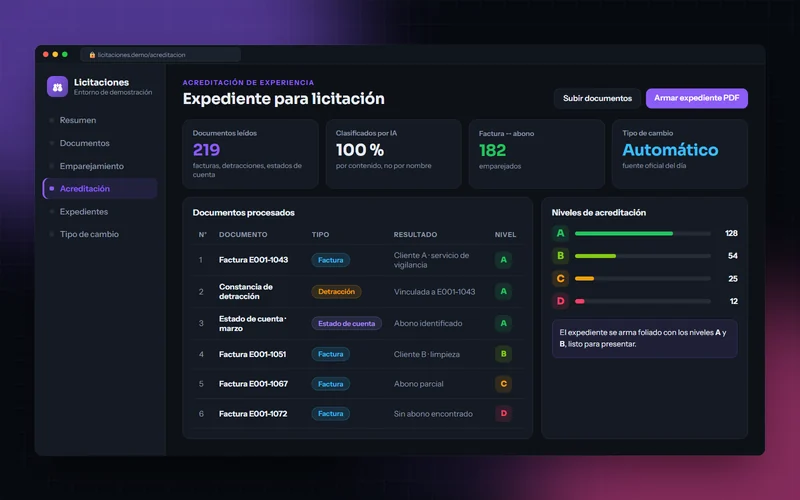Click result 'Sin abono encontrado'

point(433,414)
